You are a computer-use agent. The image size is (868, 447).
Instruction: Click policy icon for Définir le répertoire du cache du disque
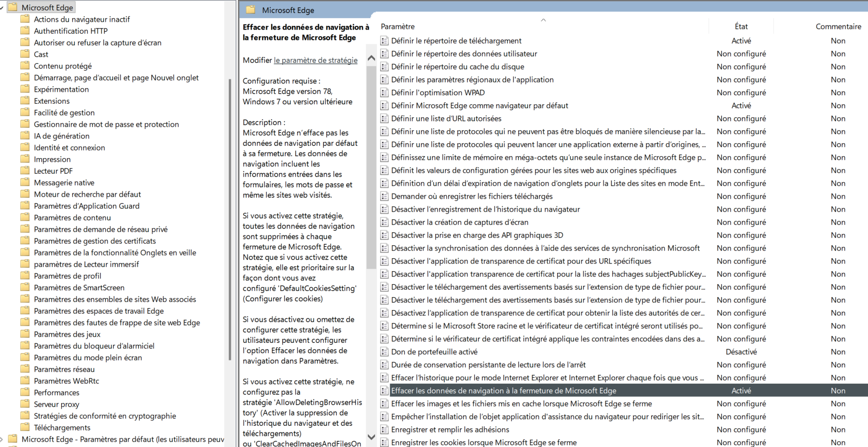(384, 66)
